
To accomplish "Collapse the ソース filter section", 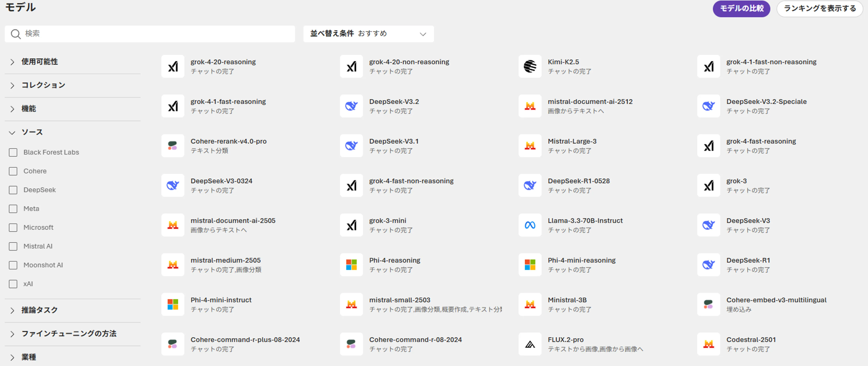I will click(x=72, y=132).
